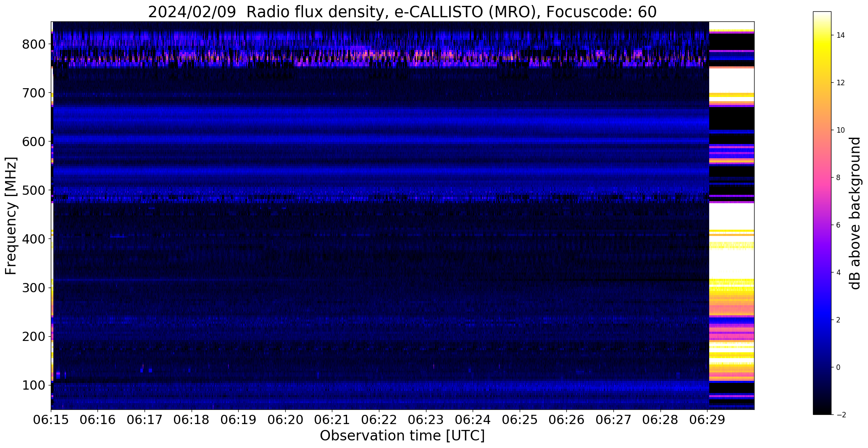Viewport: 868px width, 448px height.
Task: Click the 200 frequency tick label
Action: (34, 336)
